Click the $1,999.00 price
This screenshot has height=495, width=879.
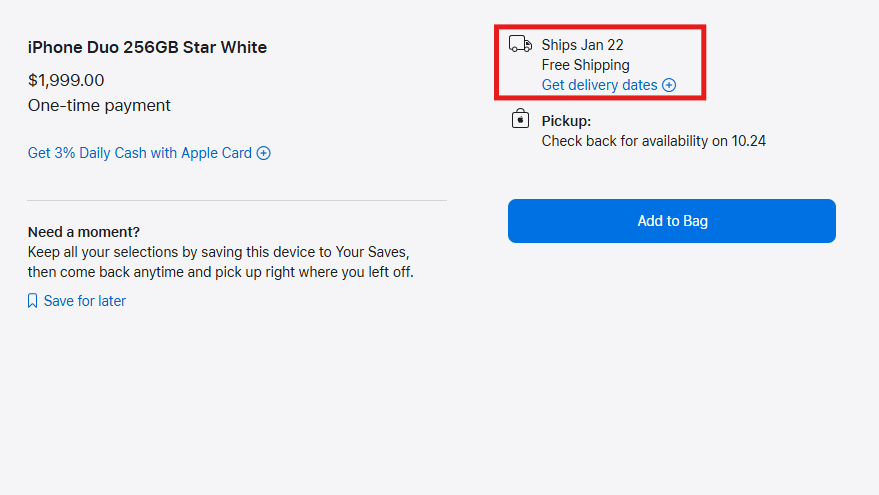click(66, 80)
